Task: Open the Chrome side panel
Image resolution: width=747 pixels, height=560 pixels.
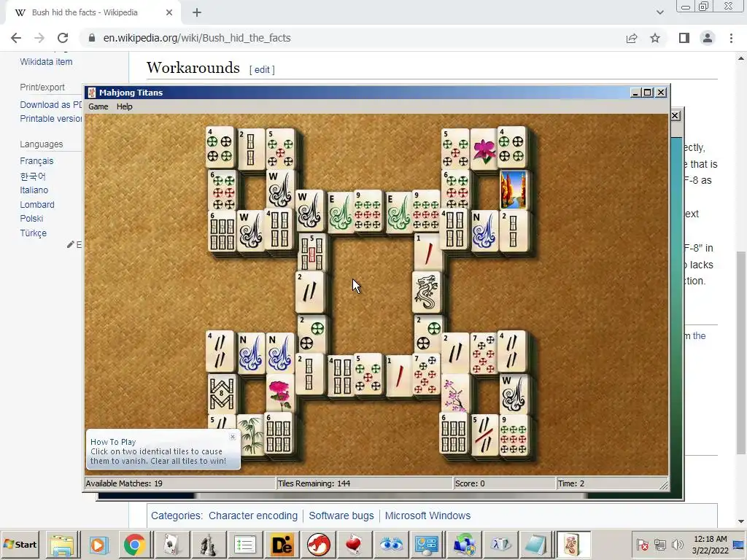Action: (684, 38)
